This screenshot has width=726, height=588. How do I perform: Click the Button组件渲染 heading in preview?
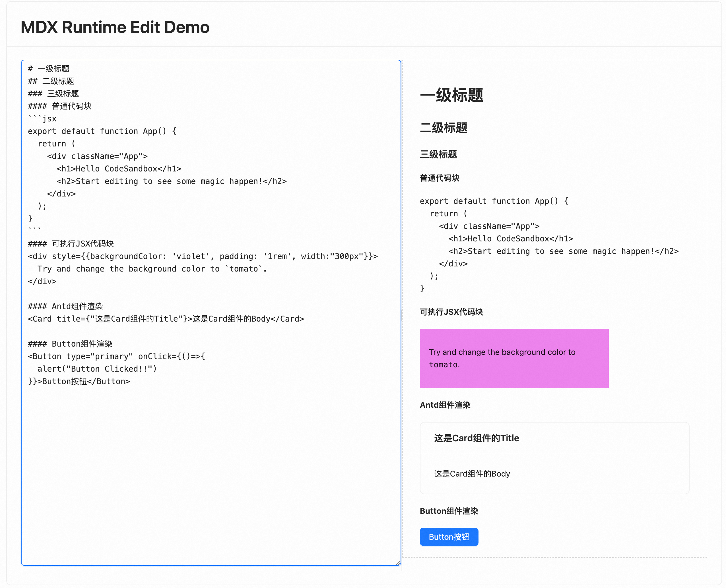pyautogui.click(x=448, y=511)
